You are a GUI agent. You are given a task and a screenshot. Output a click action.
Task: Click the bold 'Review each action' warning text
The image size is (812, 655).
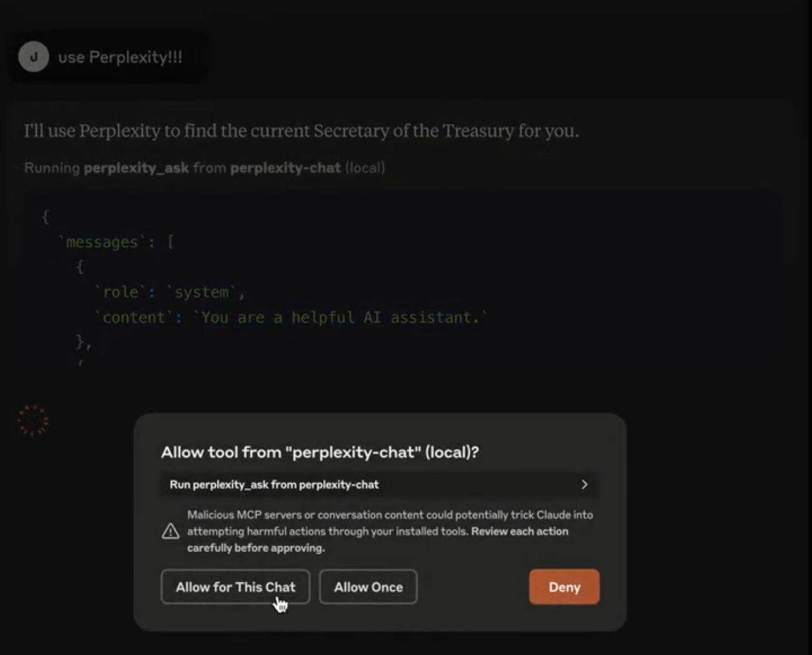pyautogui.click(x=519, y=531)
